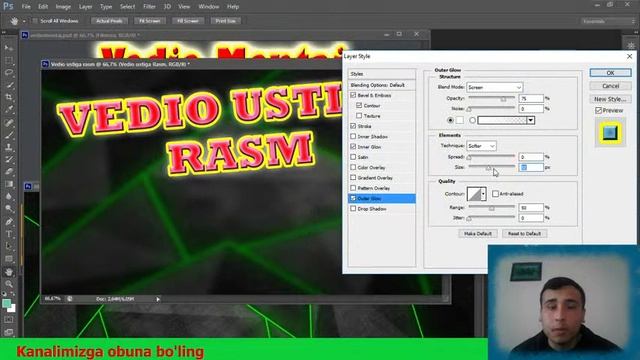This screenshot has width=640, height=360.
Task: Open the Image menu
Action: coord(63,7)
